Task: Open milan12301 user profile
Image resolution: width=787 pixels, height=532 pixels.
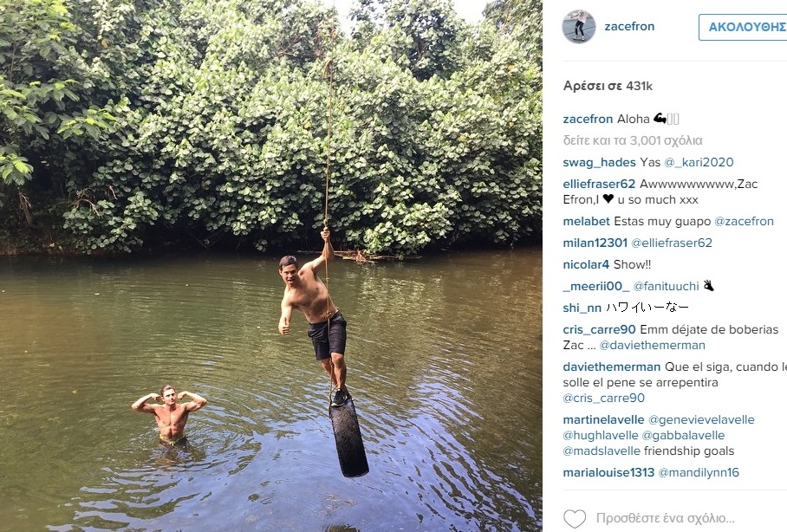Action: (x=595, y=243)
